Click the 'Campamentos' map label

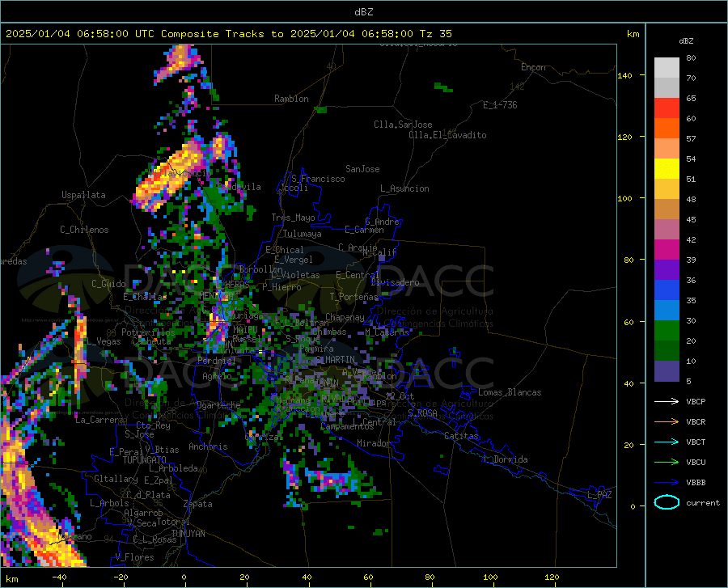[347, 426]
